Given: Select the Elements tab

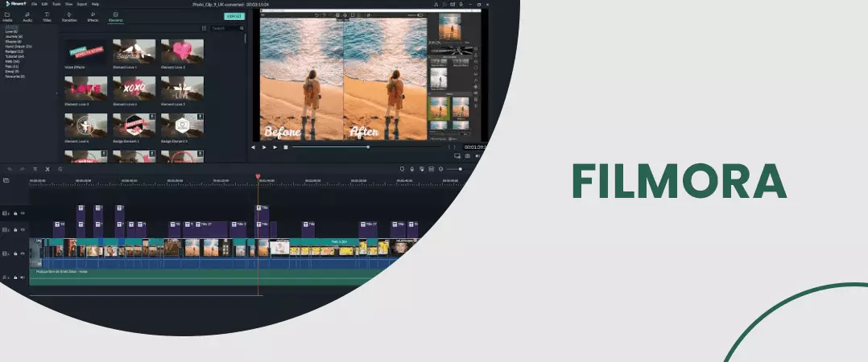Looking at the screenshot, I should pyautogui.click(x=115, y=17).
